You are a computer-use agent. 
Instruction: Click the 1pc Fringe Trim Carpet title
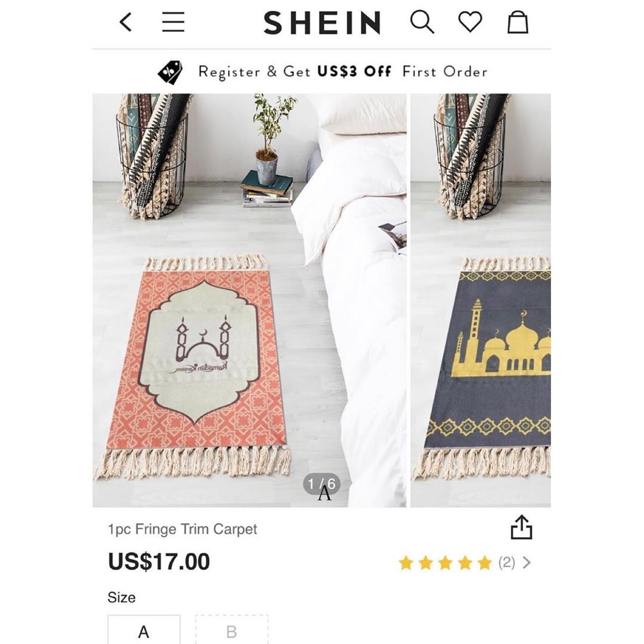point(182,529)
